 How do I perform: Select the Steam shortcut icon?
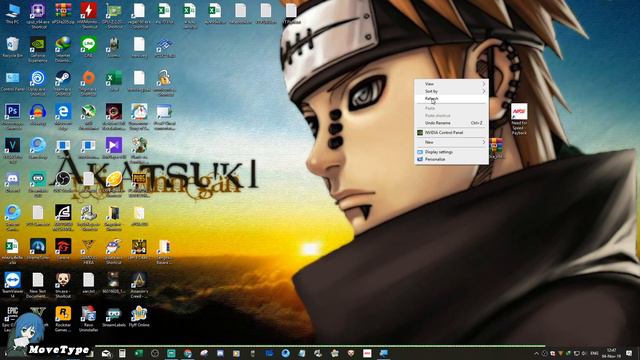point(63,83)
